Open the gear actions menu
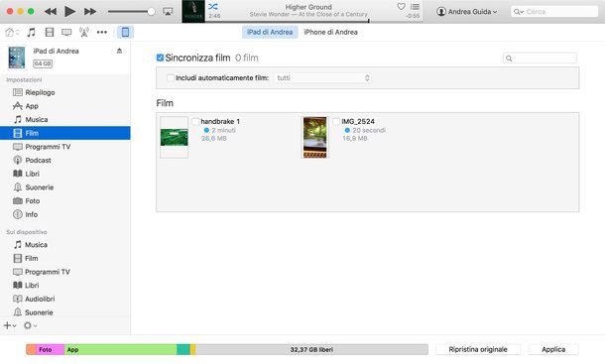 click(30, 325)
